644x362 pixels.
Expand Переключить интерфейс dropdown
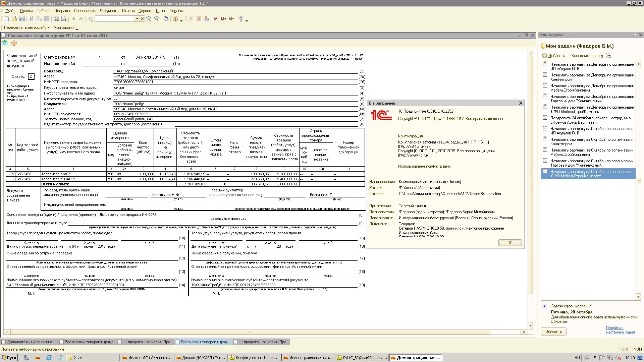pos(26,27)
